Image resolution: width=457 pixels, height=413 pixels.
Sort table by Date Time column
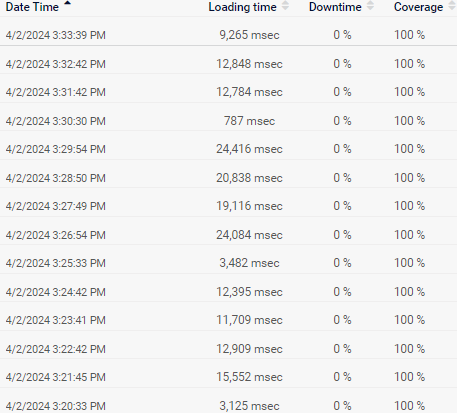[32, 7]
